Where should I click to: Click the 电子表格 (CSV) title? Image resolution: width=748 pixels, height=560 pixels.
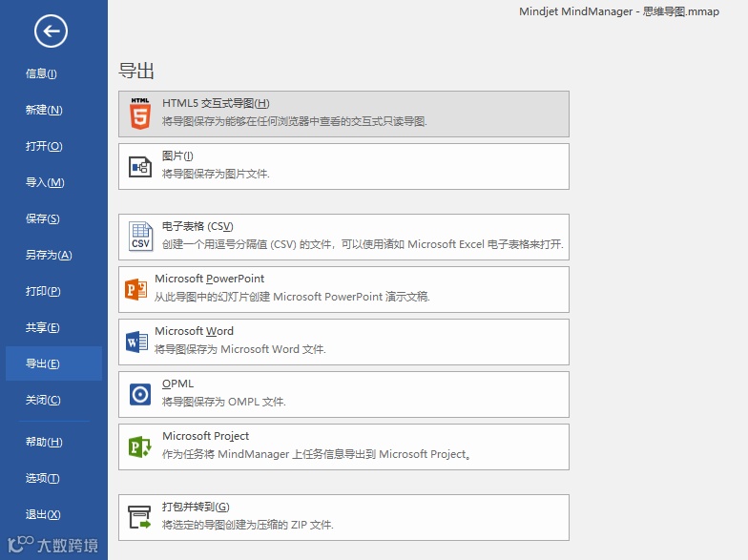click(197, 227)
